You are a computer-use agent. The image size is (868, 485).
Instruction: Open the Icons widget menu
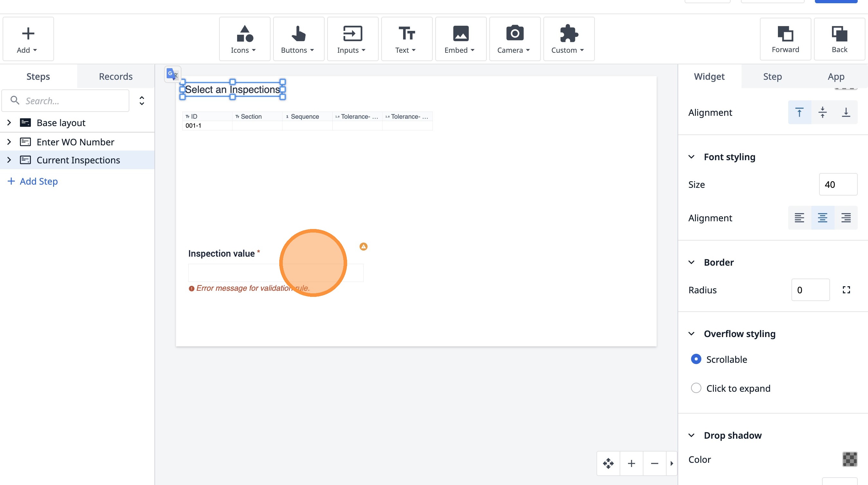point(244,39)
